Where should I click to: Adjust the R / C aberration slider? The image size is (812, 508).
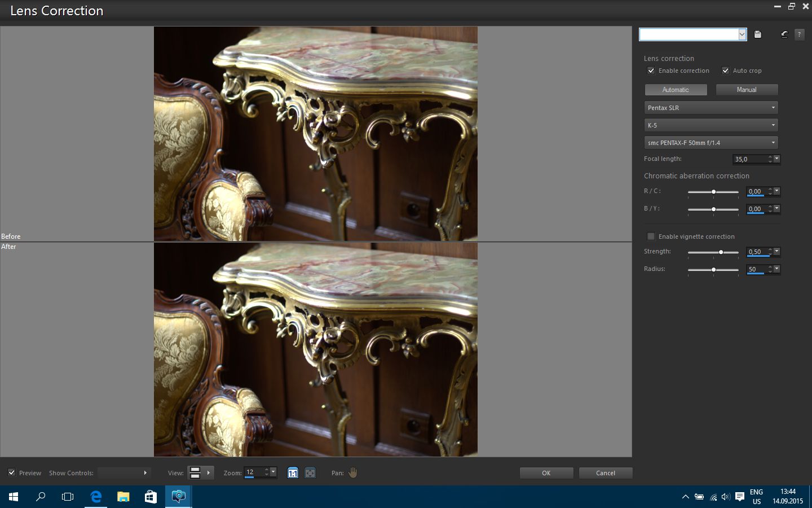coord(713,192)
